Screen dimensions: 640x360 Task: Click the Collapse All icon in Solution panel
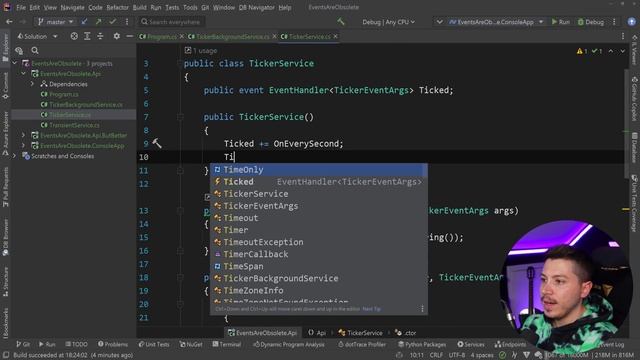pyautogui.click(x=100, y=36)
